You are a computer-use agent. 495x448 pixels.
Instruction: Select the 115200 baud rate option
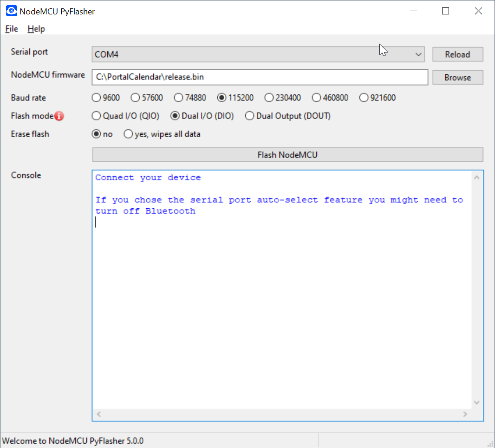click(x=235, y=98)
